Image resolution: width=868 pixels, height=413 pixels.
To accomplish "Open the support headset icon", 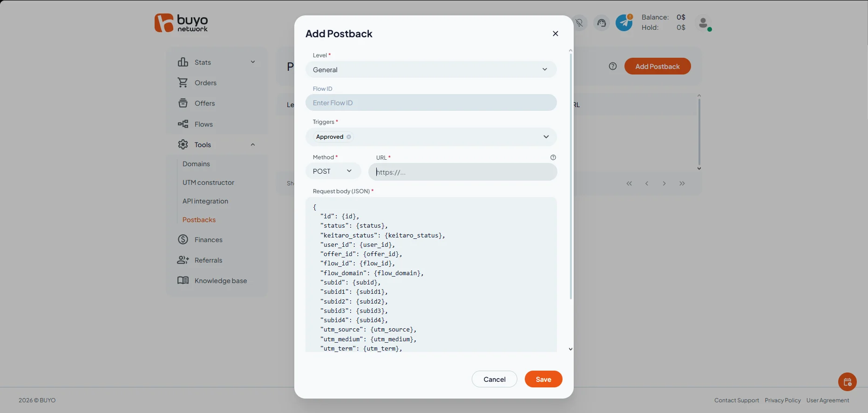I will click(x=602, y=23).
